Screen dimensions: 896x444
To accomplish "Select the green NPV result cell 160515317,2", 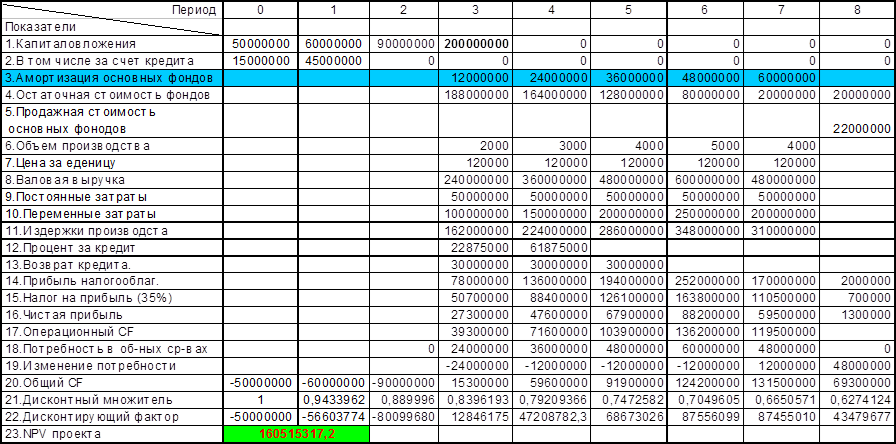I will (x=297, y=435).
